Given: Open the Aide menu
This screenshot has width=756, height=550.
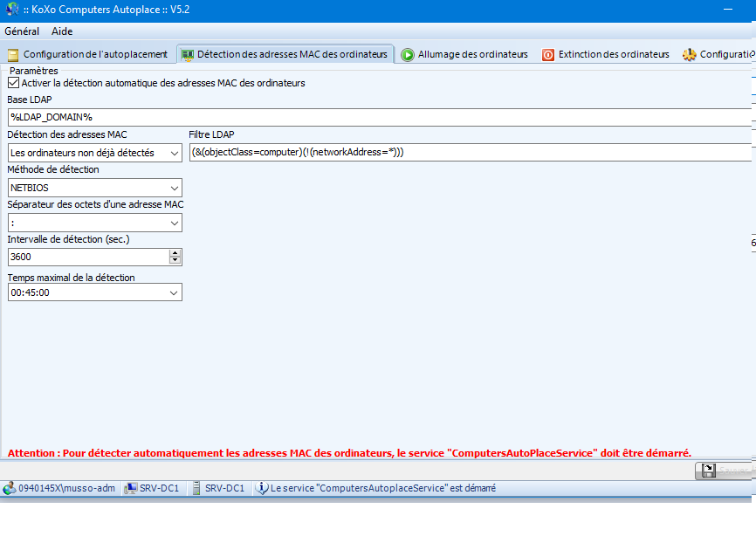Looking at the screenshot, I should tap(62, 31).
